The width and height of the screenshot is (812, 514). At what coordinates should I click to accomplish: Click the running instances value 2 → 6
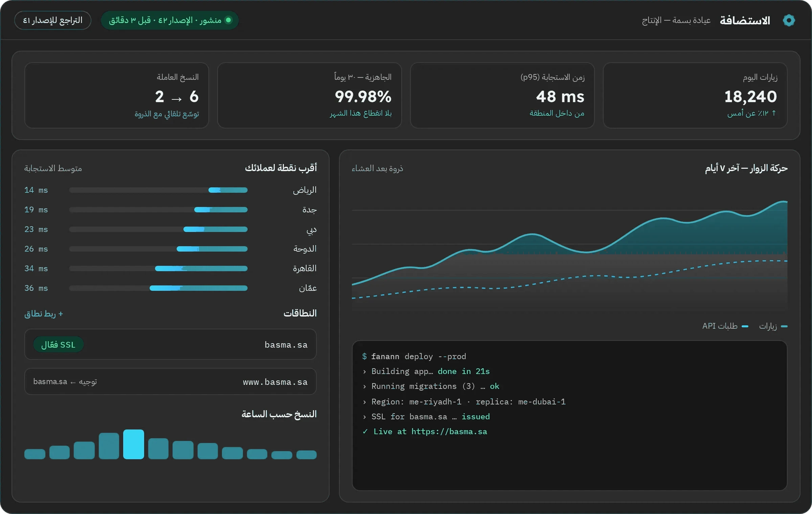point(177,97)
